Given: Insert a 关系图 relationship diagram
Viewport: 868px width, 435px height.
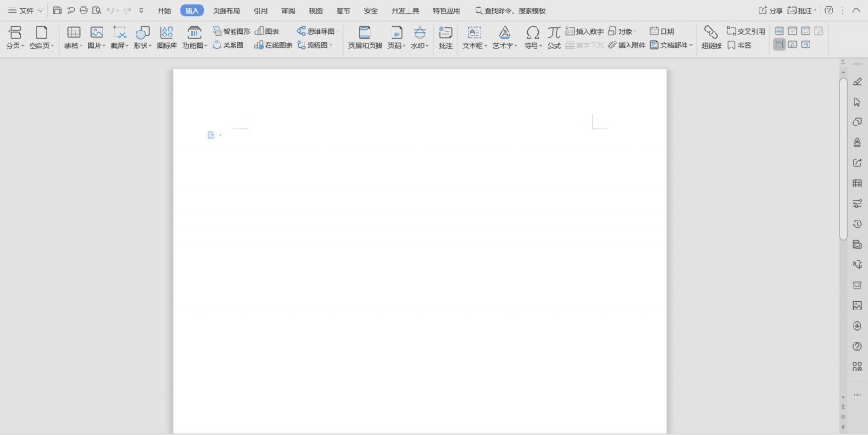Looking at the screenshot, I should click(x=228, y=46).
